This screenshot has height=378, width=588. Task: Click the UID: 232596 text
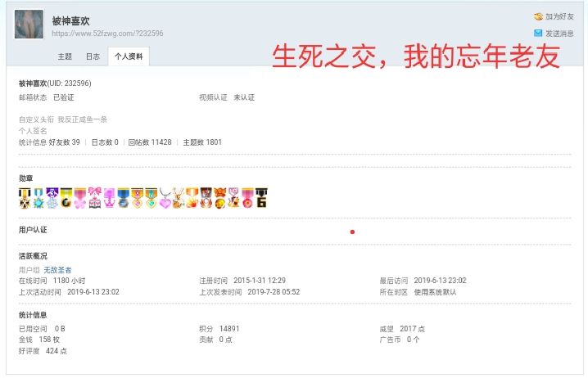[x=70, y=83]
